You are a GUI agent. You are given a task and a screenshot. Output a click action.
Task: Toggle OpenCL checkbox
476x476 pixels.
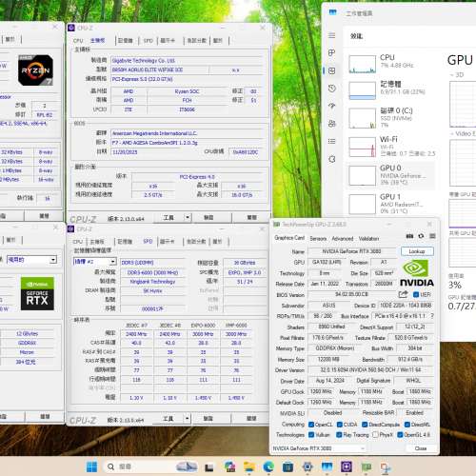click(311, 425)
